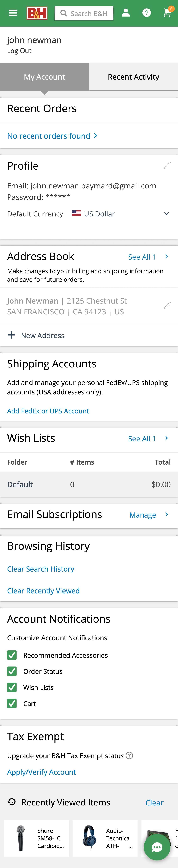Open Manage Email Subscriptions
This screenshot has width=178, height=868.
coord(148,515)
